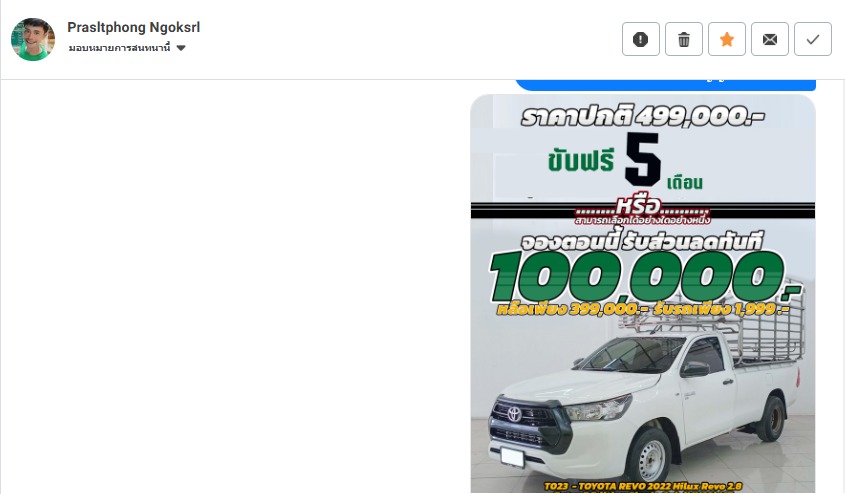Mark conversation as spam with exclamation icon

coord(640,39)
